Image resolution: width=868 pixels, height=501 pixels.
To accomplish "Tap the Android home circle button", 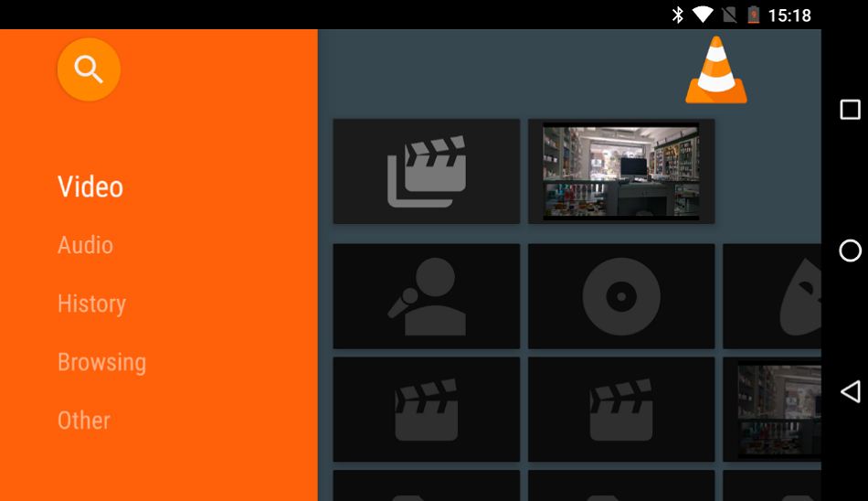I will tap(851, 250).
